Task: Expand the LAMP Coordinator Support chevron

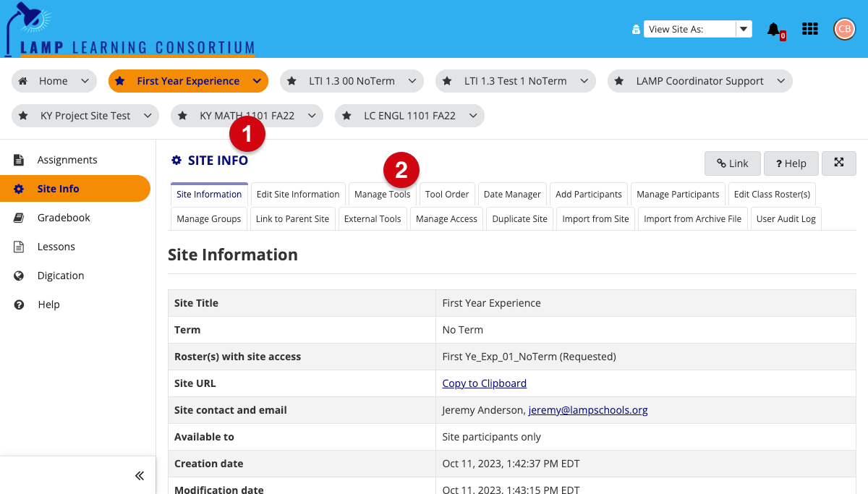Action: [781, 81]
